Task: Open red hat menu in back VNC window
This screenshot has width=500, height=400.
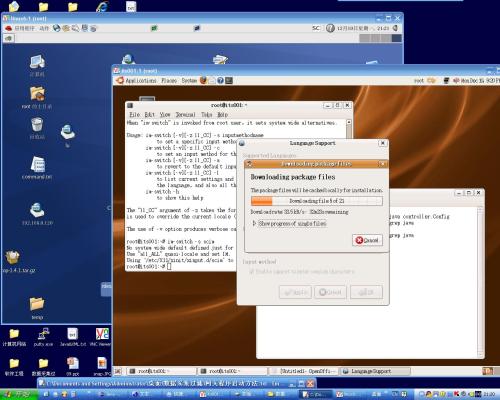Action: coord(8,28)
